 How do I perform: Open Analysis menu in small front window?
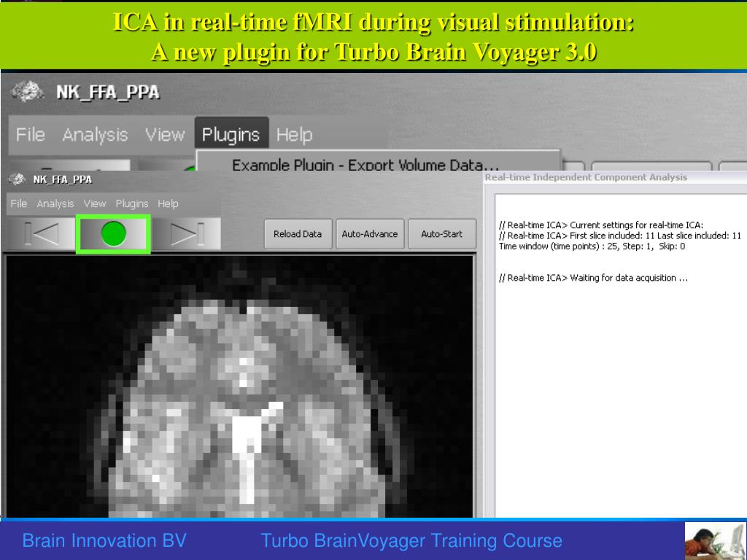pos(55,204)
